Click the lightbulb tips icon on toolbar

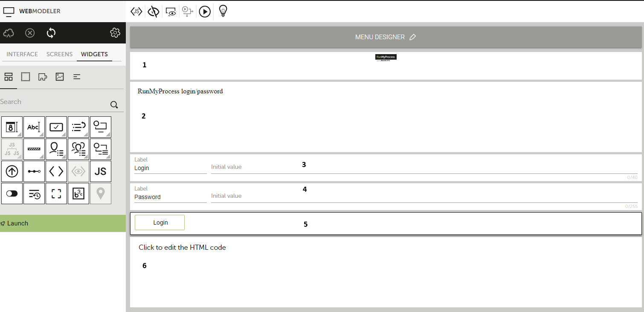223,12
